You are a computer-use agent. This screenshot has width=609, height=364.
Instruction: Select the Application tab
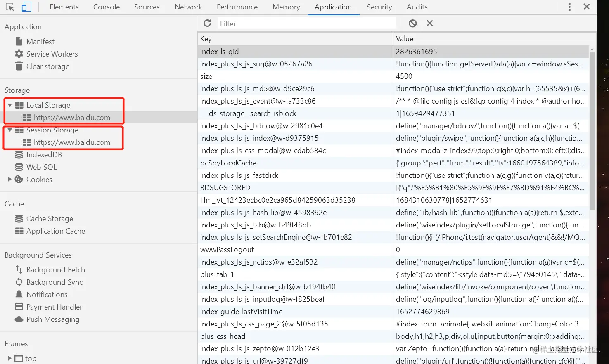coord(333,7)
